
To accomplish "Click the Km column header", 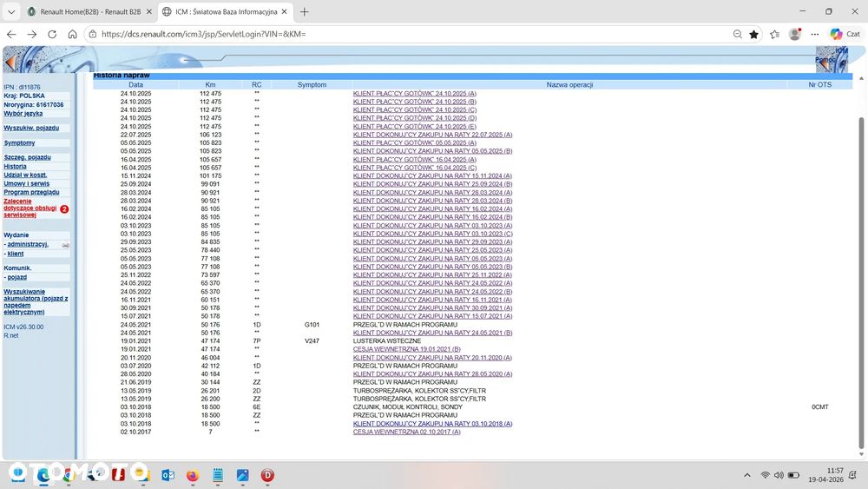I will 210,85.
